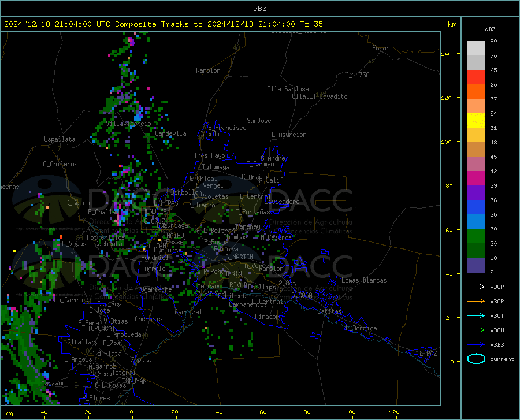The width and height of the screenshot is (520, 420).
Task: Click the Potrerillos map label
Action: [106, 237]
